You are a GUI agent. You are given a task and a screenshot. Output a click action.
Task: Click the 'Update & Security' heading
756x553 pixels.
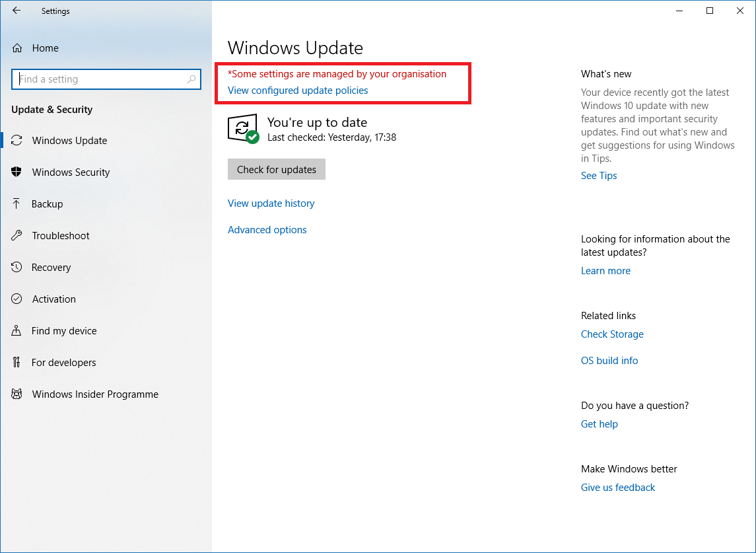click(x=52, y=110)
